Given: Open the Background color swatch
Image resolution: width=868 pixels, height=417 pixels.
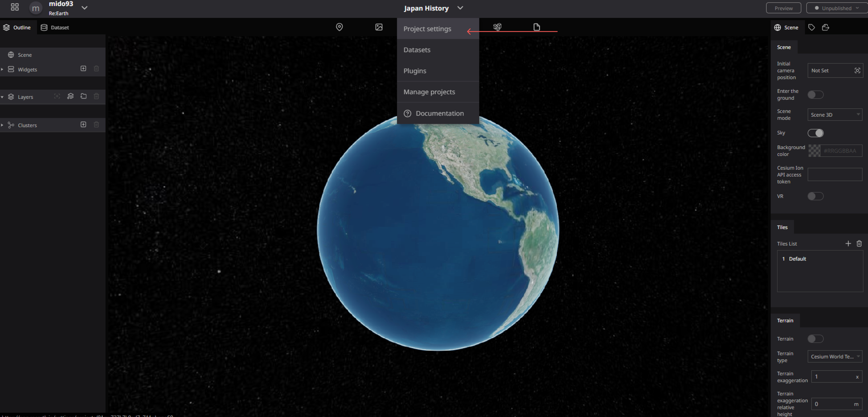Looking at the screenshot, I should point(814,151).
